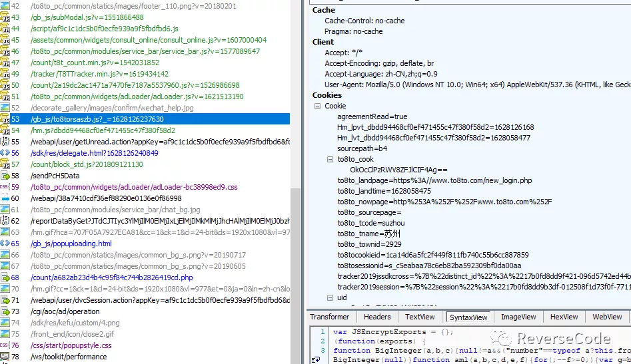Click the POST icon of session 73
The width and height of the screenshot is (631, 364).
tap(5, 311)
